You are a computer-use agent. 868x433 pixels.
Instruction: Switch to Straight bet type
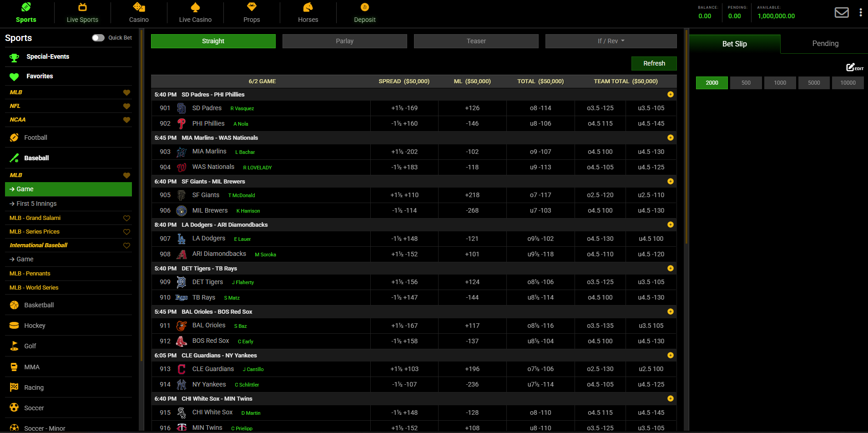point(213,41)
